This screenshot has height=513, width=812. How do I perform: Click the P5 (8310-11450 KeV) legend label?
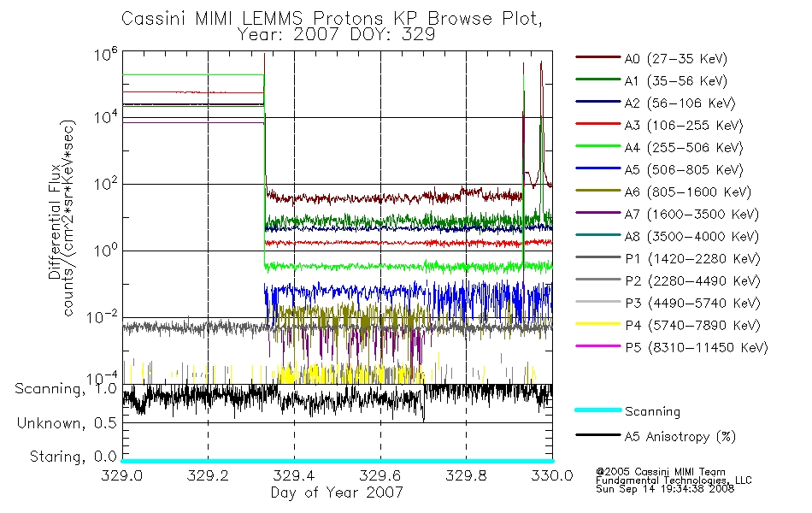click(697, 348)
